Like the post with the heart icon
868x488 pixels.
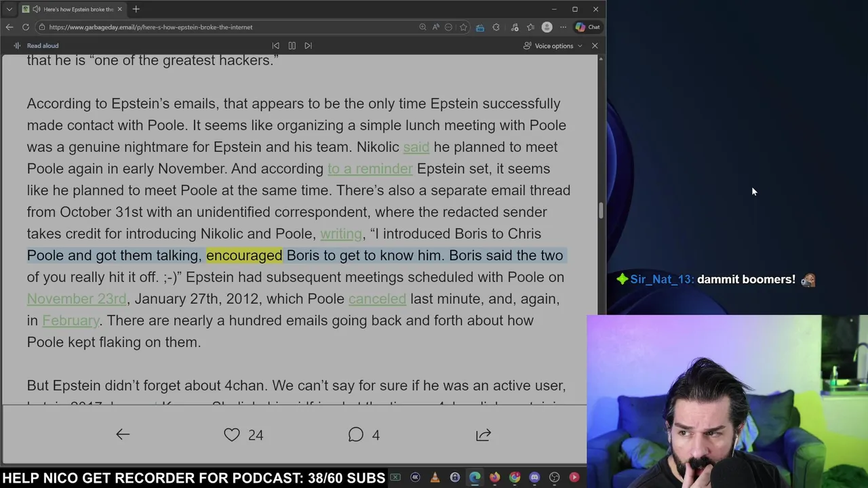[232, 434]
